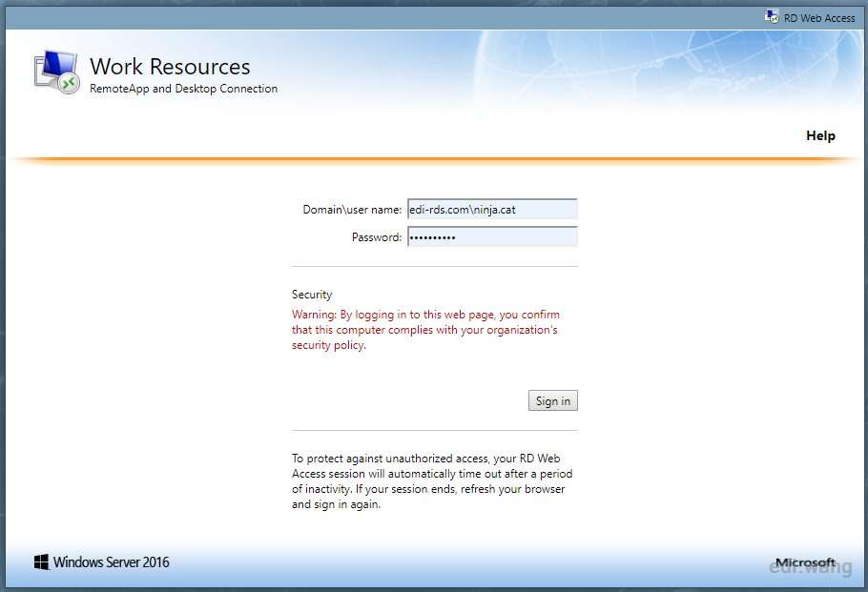
Task: Click the Sign in button
Action: click(x=552, y=400)
